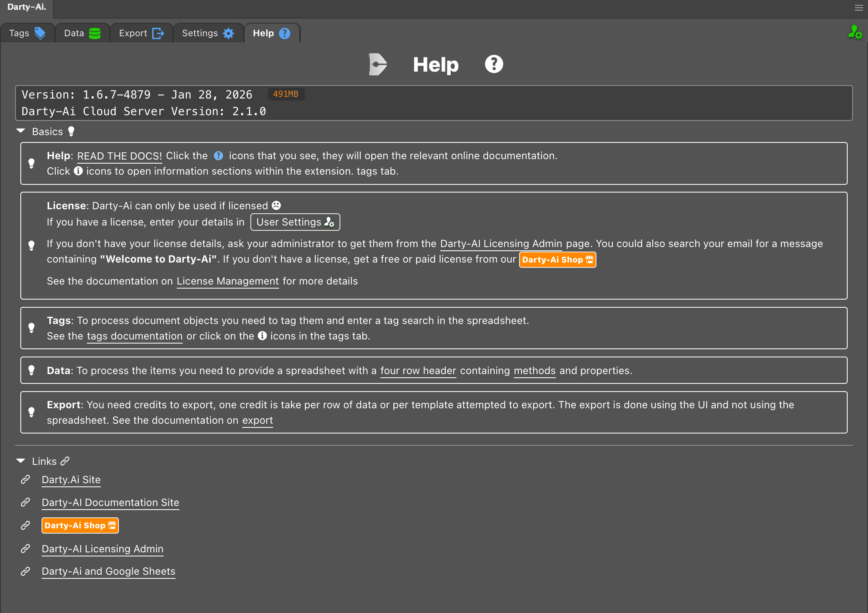Click the Darty-Ai logo beside the Help heading
The width and height of the screenshot is (868, 613).
pyautogui.click(x=377, y=64)
